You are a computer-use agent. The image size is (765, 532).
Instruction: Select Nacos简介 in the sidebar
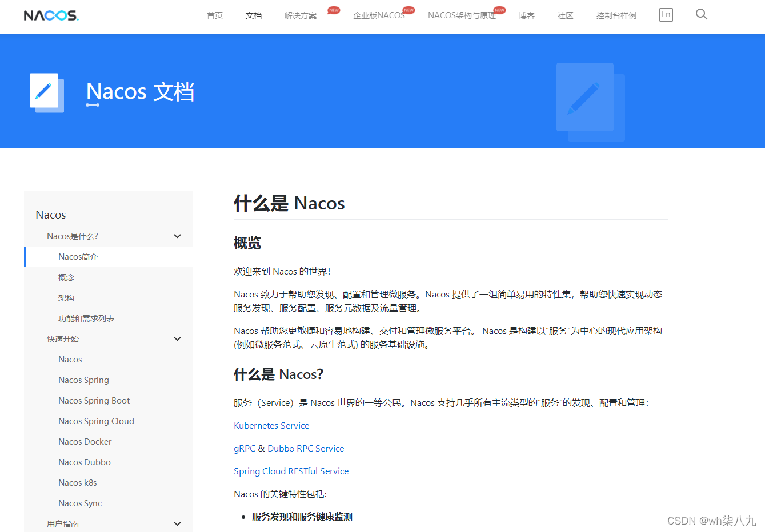(x=109, y=257)
